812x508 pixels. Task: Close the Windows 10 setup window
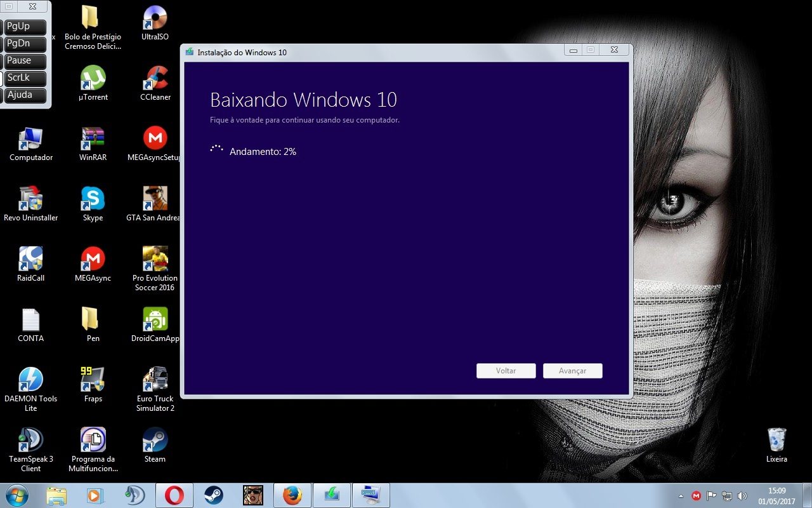(614, 50)
